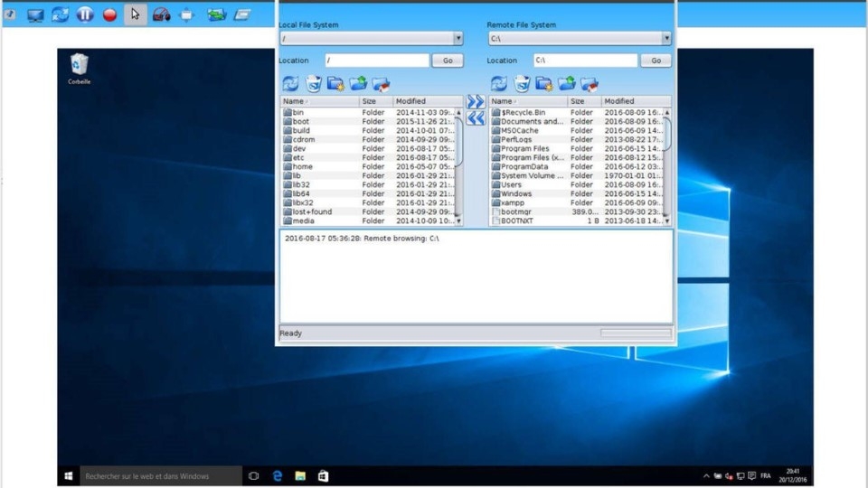Click the file transfer icon in the top toolbar
Image resolution: width=868 pixels, height=488 pixels.
pyautogui.click(x=217, y=14)
